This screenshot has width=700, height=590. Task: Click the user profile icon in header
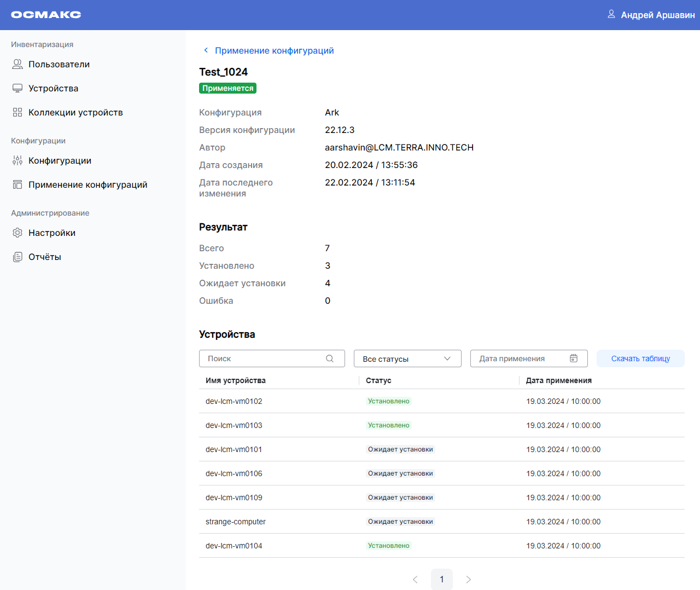tap(611, 14)
